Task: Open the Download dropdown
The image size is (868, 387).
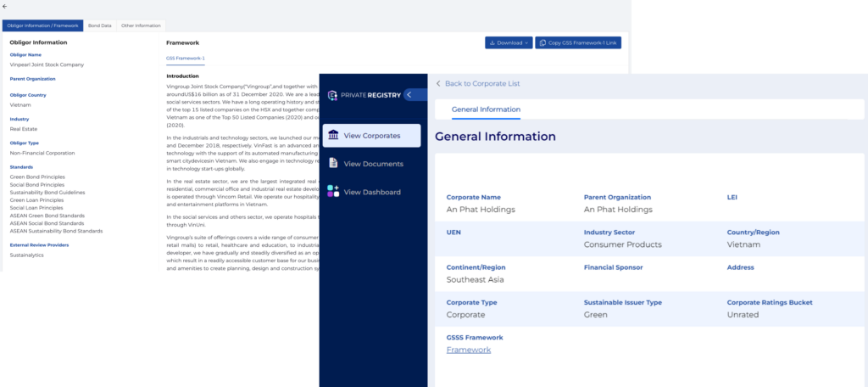Action: [509, 42]
